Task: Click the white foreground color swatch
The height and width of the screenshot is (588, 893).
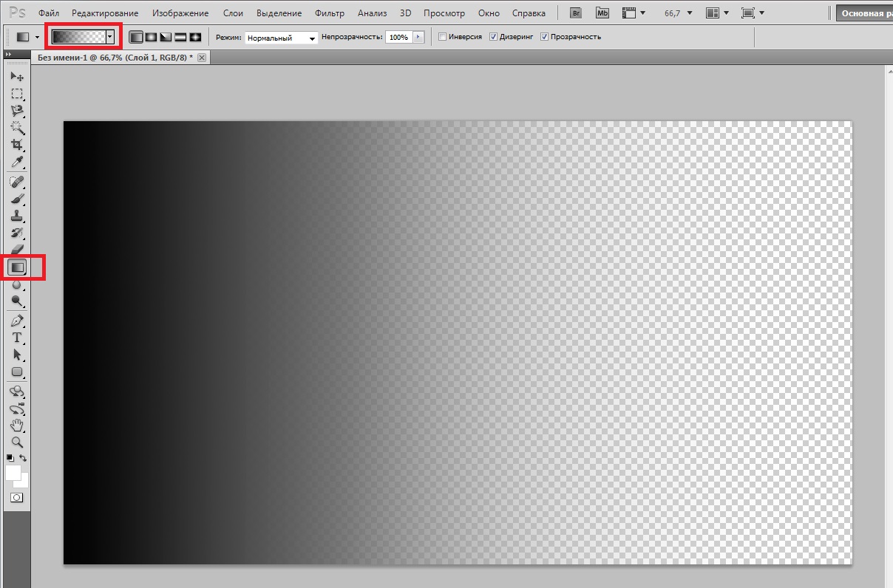Action: tap(13, 473)
